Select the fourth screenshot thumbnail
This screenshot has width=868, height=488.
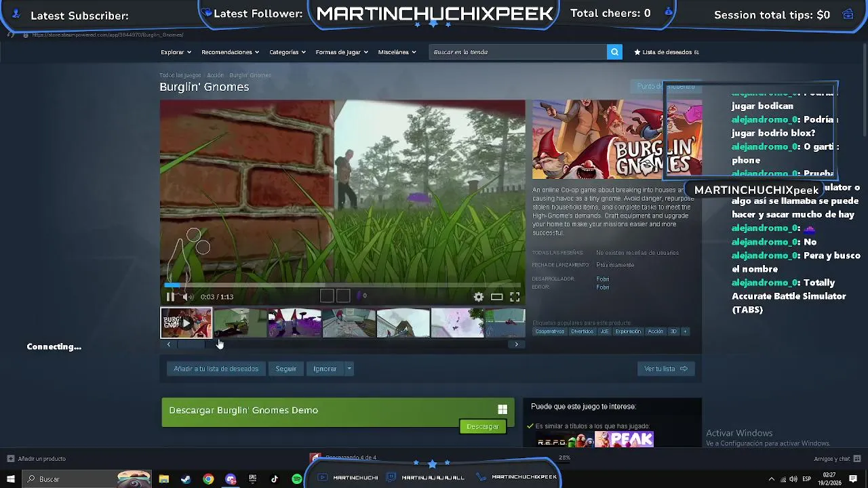tap(349, 323)
